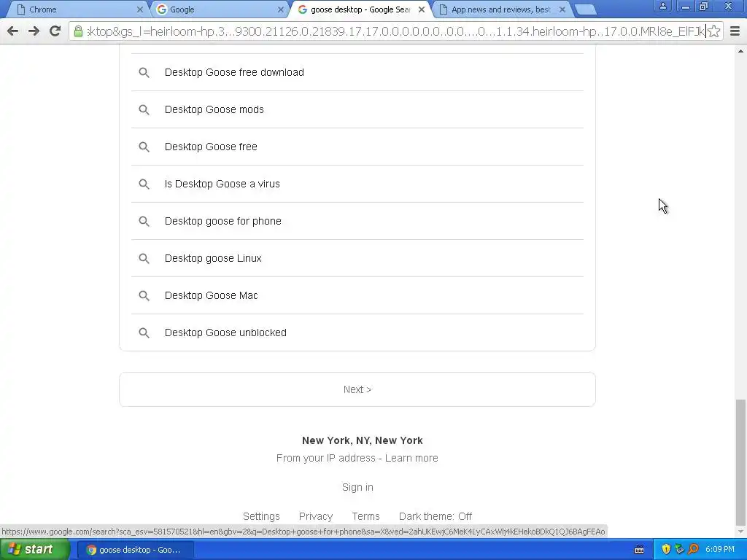The height and width of the screenshot is (560, 747).
Task: Click search icon beside Desktop goose Linux
Action: coord(144,258)
